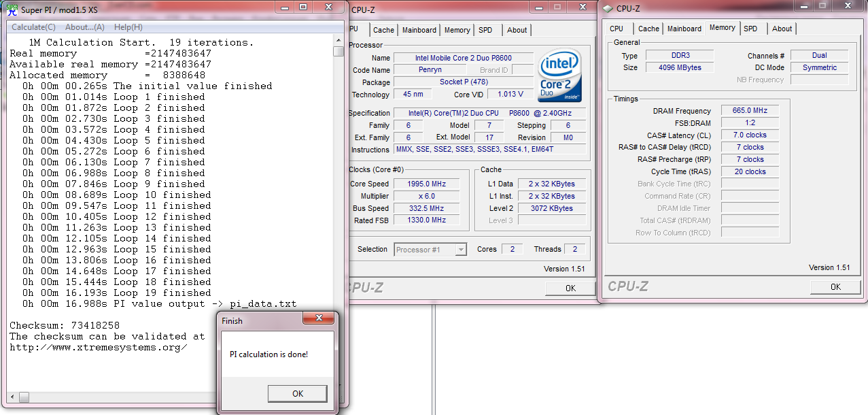Click the Dual channels value
The image size is (868, 415).
click(x=819, y=55)
